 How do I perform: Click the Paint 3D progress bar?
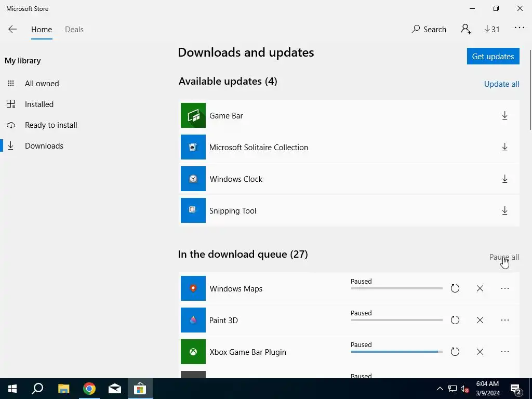click(396, 320)
